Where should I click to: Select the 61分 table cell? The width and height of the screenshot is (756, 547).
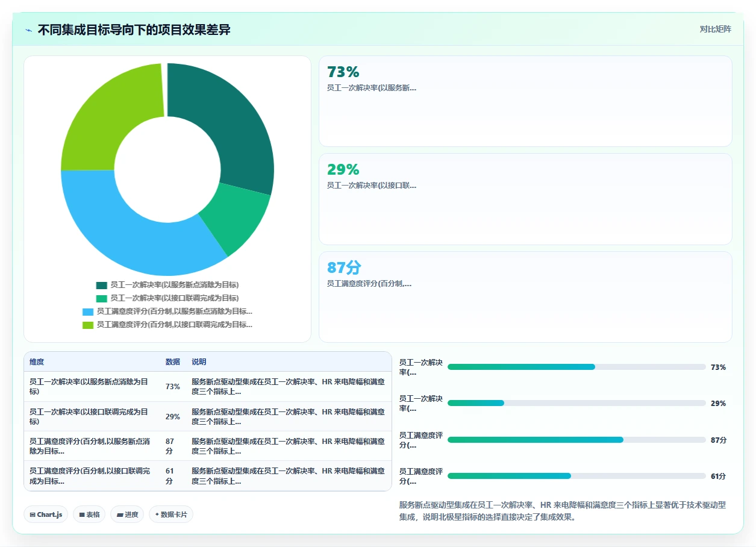[173, 476]
